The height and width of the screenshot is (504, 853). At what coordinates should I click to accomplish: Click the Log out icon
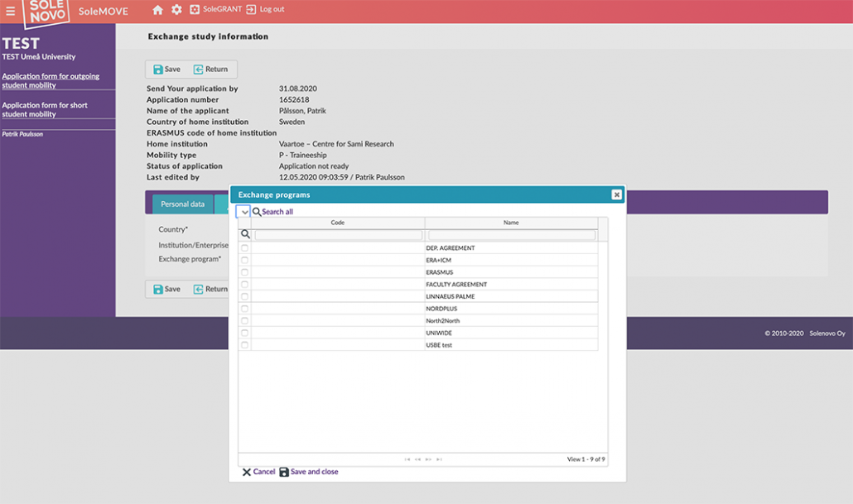coord(251,10)
